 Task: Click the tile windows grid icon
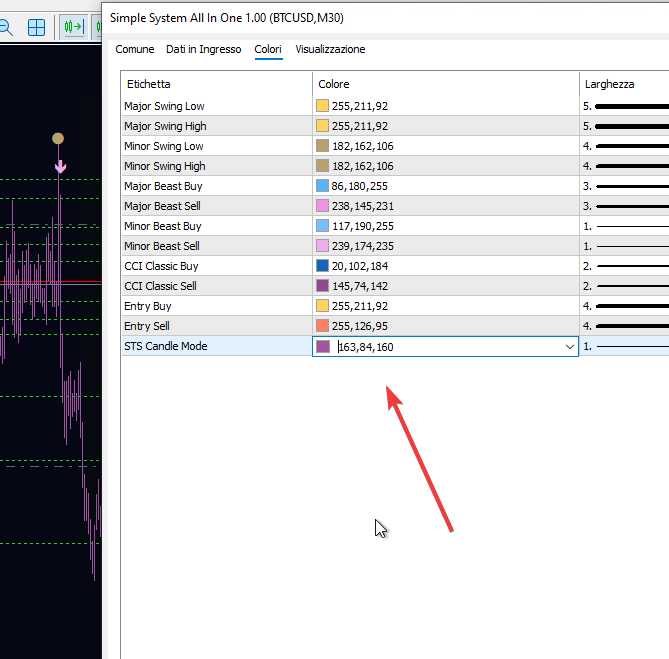(36, 28)
